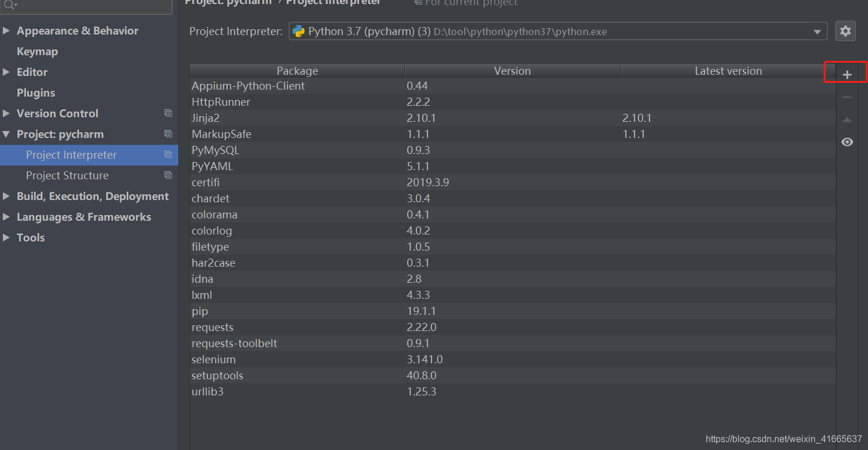The image size is (868, 450).
Task: Click Jinja2 latest version 2.10.1 cell
Action: [637, 118]
